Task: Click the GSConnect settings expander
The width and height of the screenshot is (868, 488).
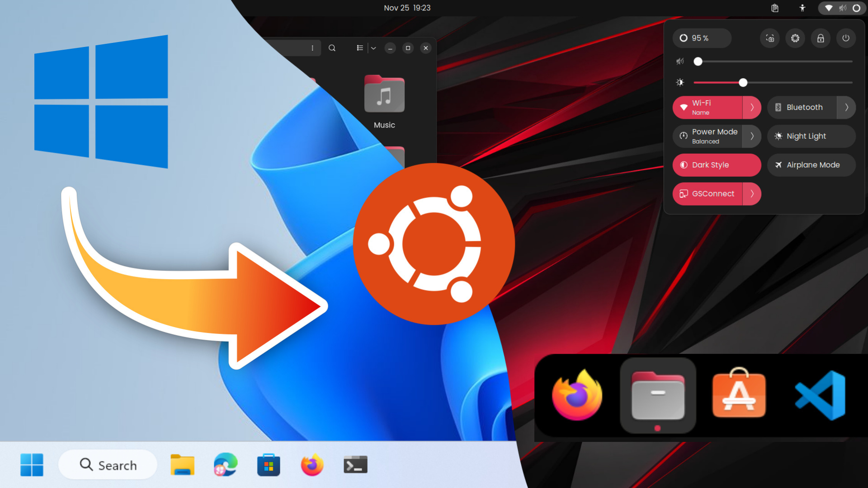Action: coord(752,194)
